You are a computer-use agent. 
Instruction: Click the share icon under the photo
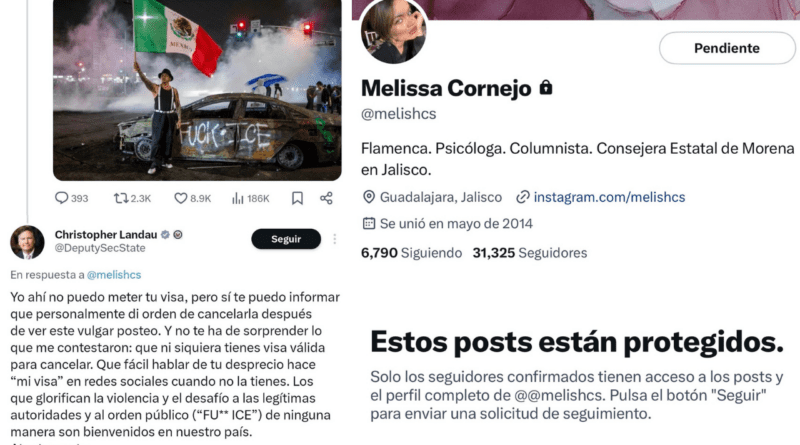(x=327, y=198)
